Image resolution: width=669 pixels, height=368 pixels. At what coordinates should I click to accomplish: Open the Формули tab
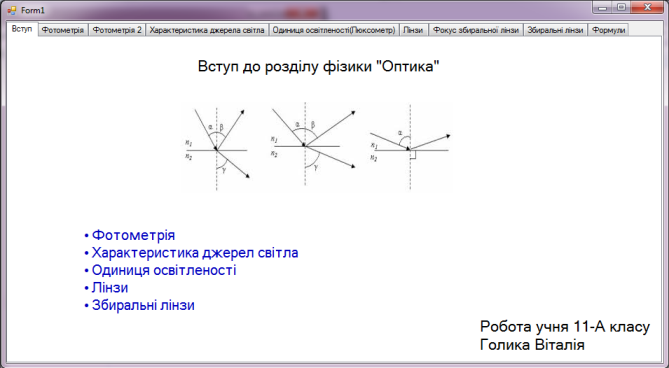[608, 30]
